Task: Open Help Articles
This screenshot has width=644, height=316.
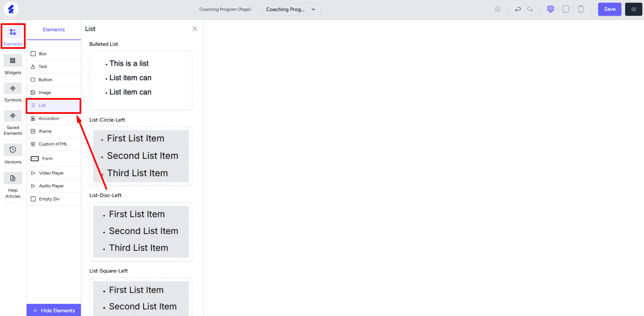Action: point(13,186)
